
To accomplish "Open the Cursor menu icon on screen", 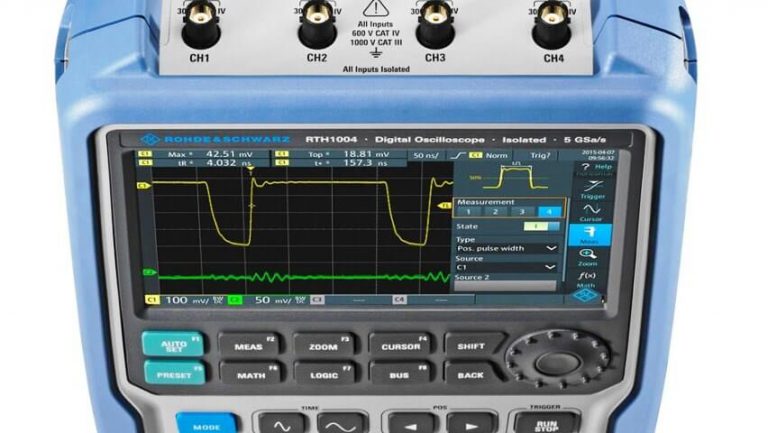I will [591, 213].
